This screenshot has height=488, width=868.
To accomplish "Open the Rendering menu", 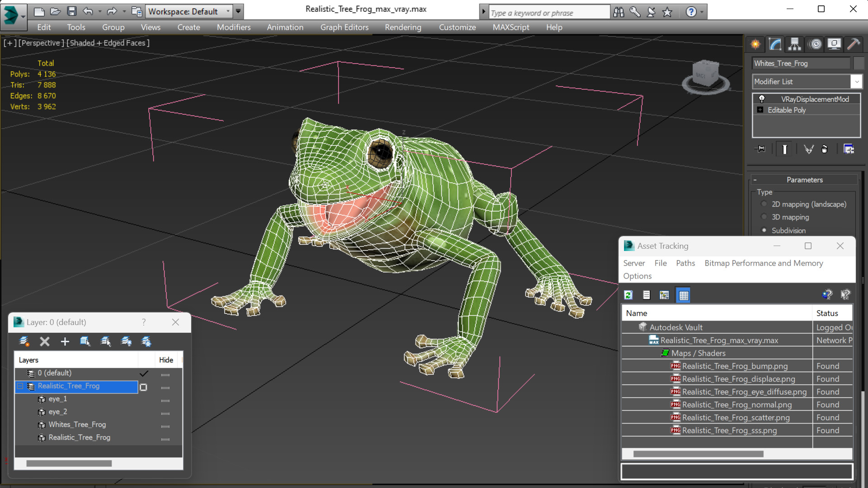I will pyautogui.click(x=403, y=27).
